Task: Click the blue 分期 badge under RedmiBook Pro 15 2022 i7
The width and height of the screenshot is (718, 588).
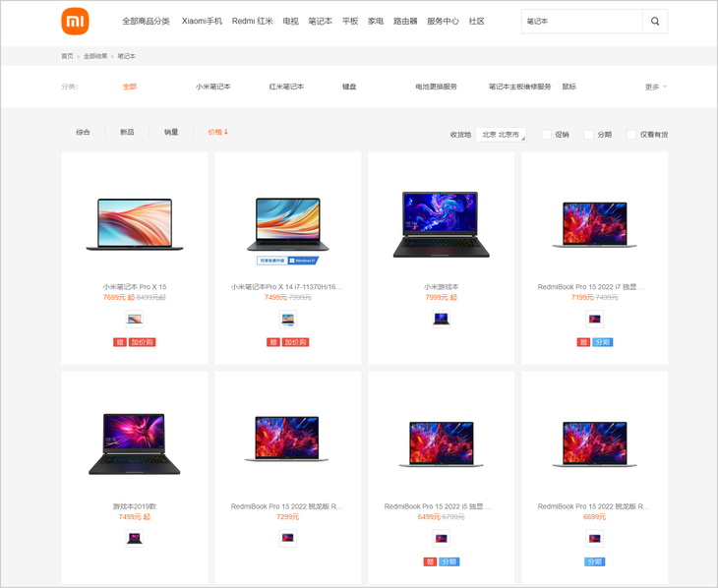Action: pyautogui.click(x=603, y=342)
